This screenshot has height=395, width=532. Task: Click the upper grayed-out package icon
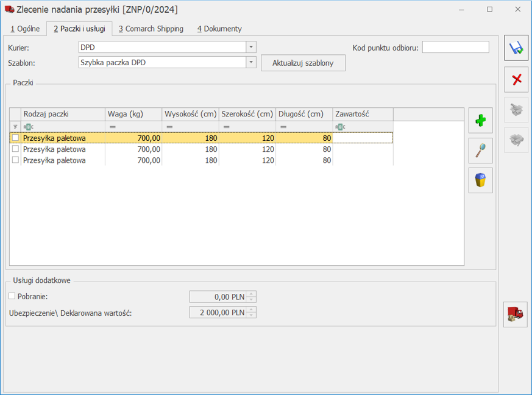[x=516, y=110]
